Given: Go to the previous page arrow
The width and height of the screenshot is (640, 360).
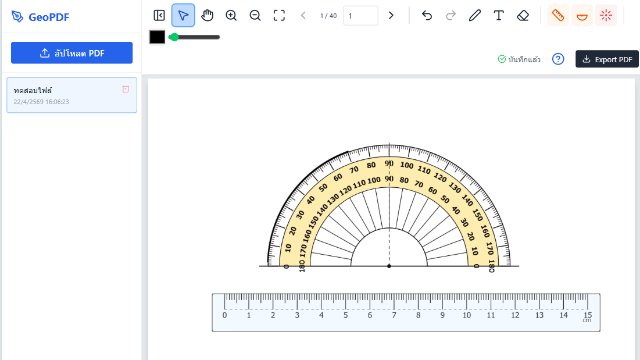Looking at the screenshot, I should pos(303,16).
